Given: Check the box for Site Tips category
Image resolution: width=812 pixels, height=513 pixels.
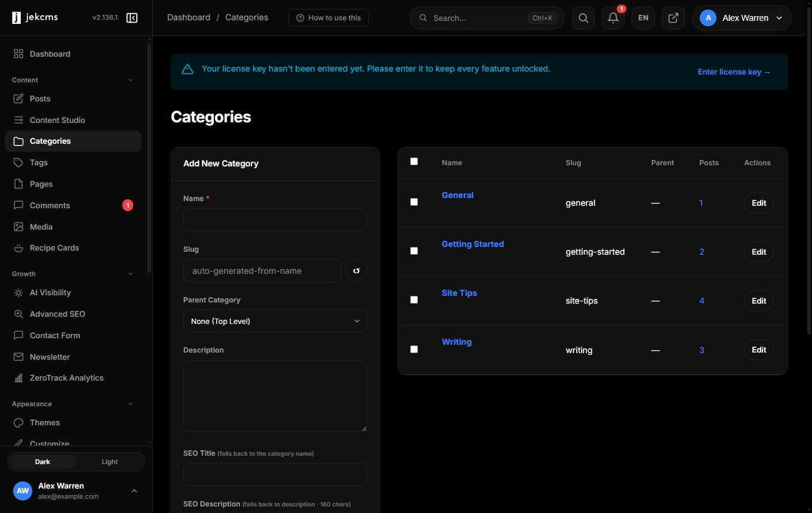Looking at the screenshot, I should [x=414, y=300].
